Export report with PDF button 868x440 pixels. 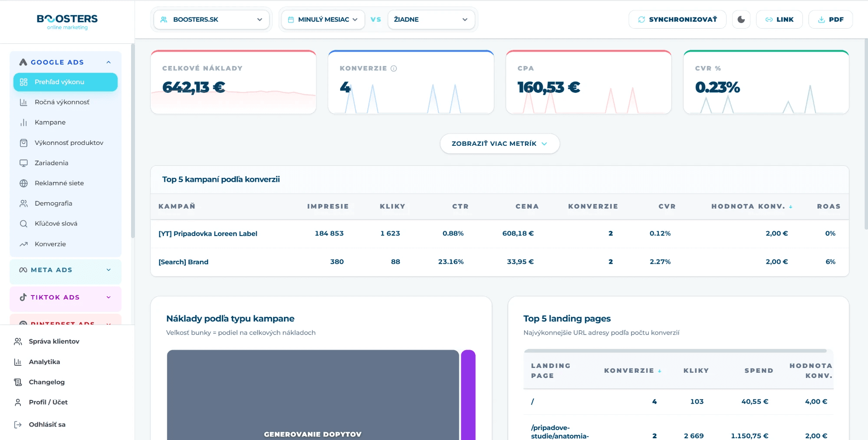coord(830,20)
